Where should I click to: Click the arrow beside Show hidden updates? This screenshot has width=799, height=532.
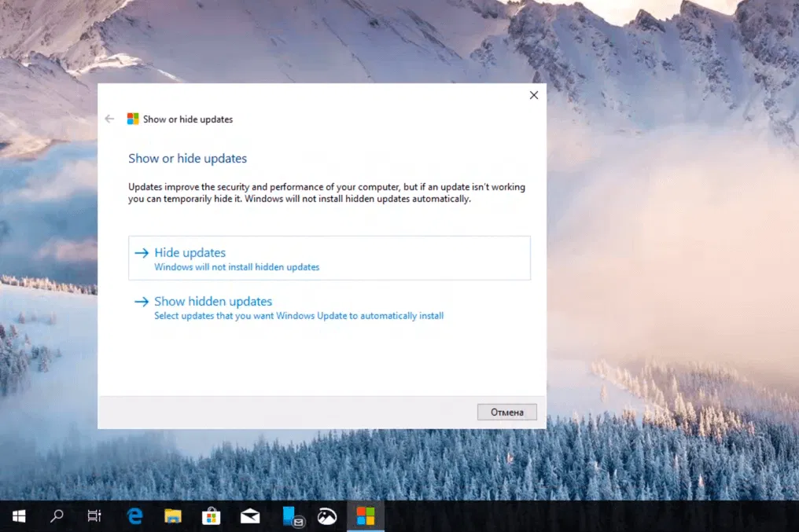[x=142, y=301]
